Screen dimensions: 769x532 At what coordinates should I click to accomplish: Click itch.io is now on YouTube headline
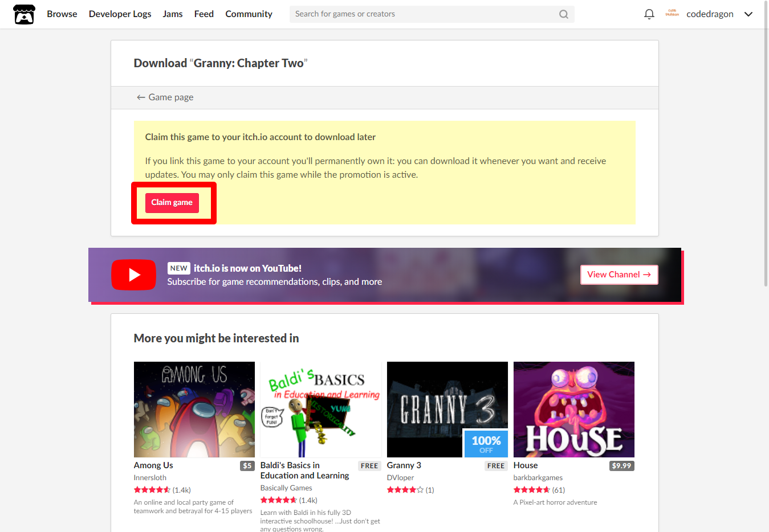(x=247, y=268)
